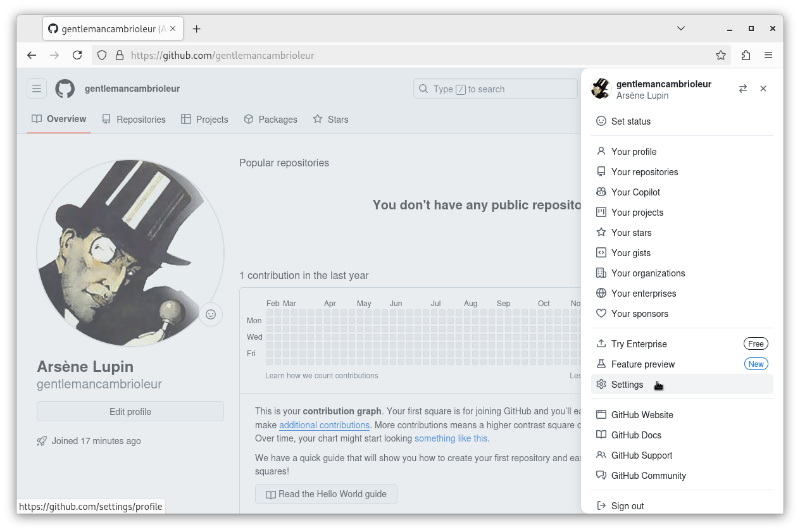Viewport: 800px width, 532px height.
Task: Click the set status smiley on avatar
Action: tap(211, 314)
